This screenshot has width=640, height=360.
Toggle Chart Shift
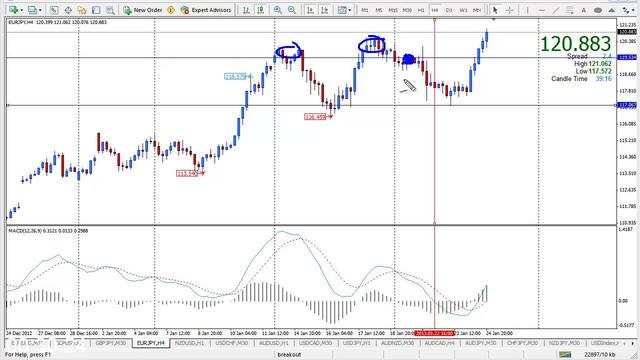(324, 10)
